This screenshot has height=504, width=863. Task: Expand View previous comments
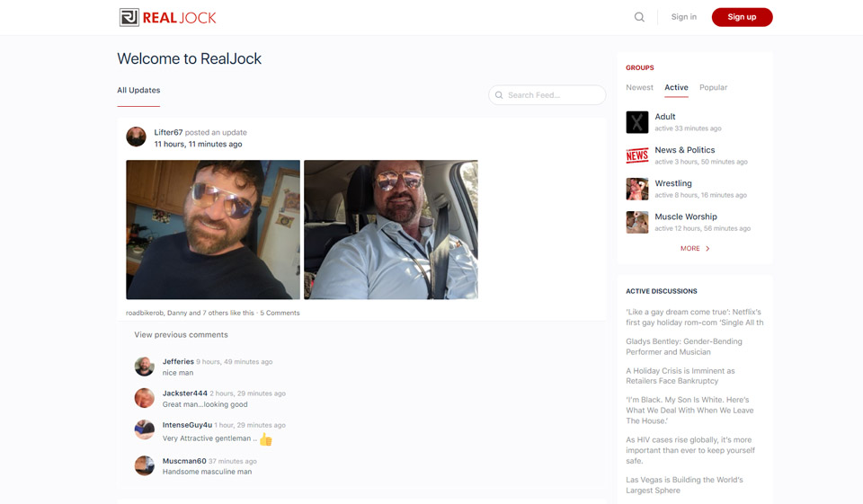tap(181, 335)
